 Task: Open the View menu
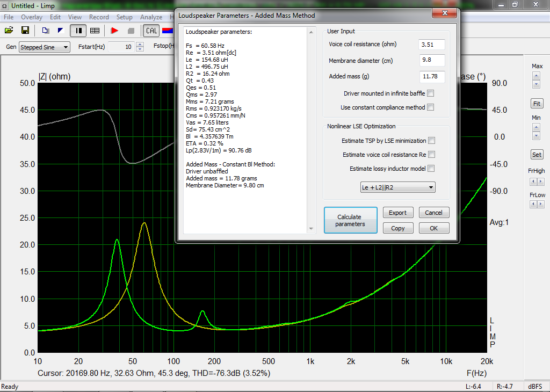pos(75,17)
